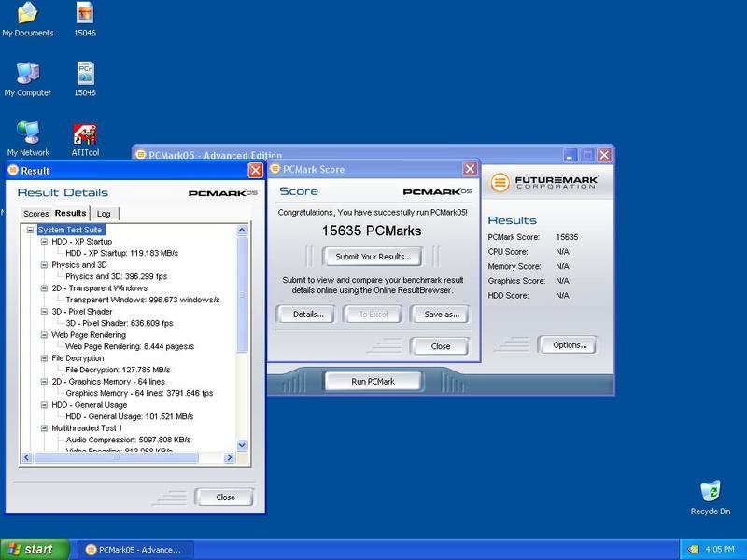Click the Futuremark Corporation logo

pyautogui.click(x=544, y=182)
